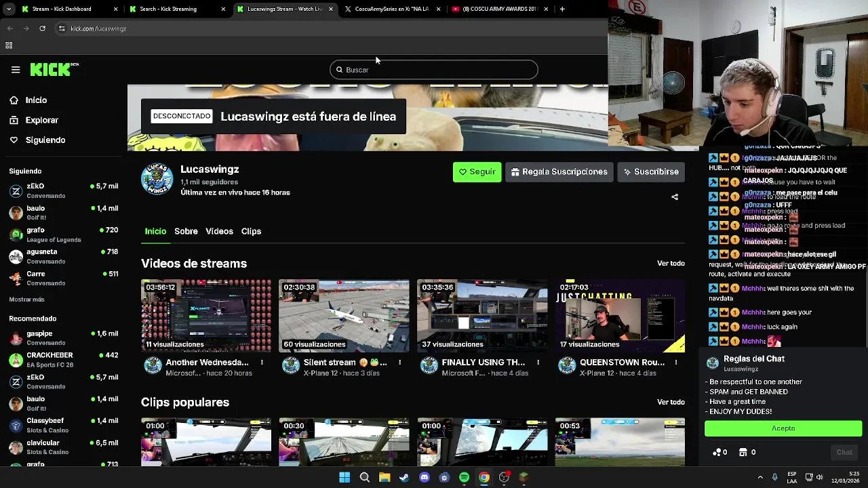
Task: Click the Inicio home icon in sidebar
Action: [14, 100]
